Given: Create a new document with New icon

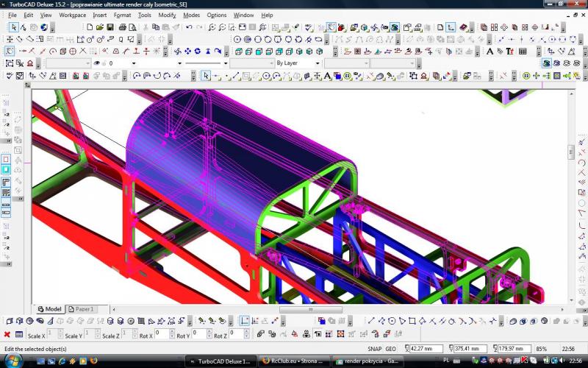Looking at the screenshot, I should click(90, 27).
